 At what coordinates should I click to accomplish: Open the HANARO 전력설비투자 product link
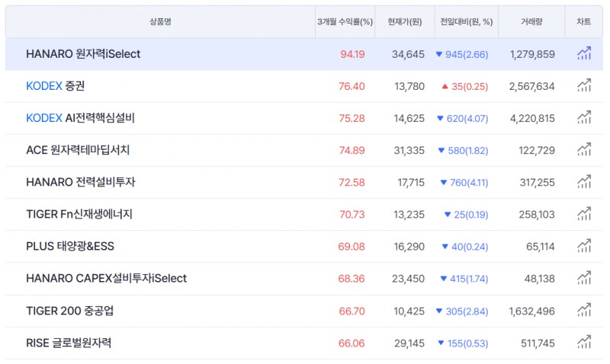(81, 182)
